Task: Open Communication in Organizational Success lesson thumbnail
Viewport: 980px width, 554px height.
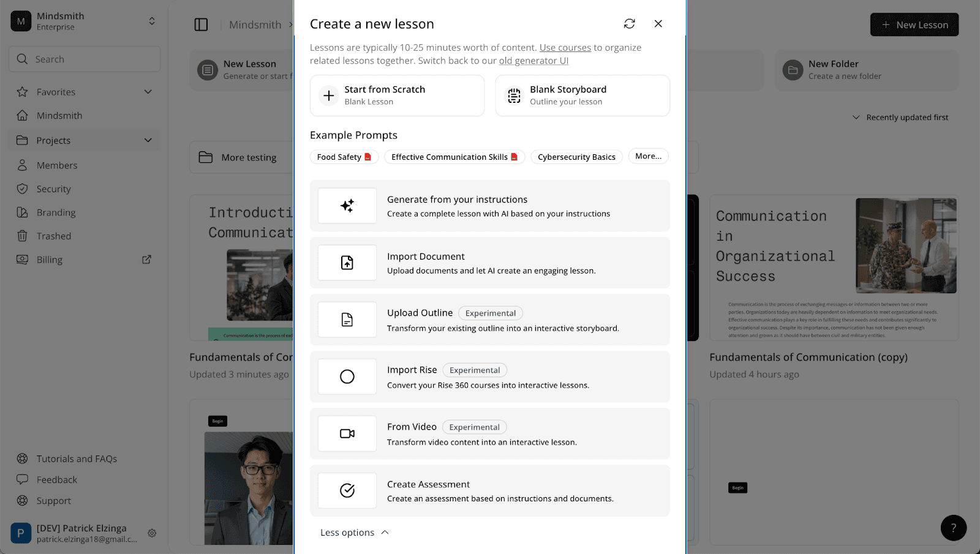Action: pos(834,268)
